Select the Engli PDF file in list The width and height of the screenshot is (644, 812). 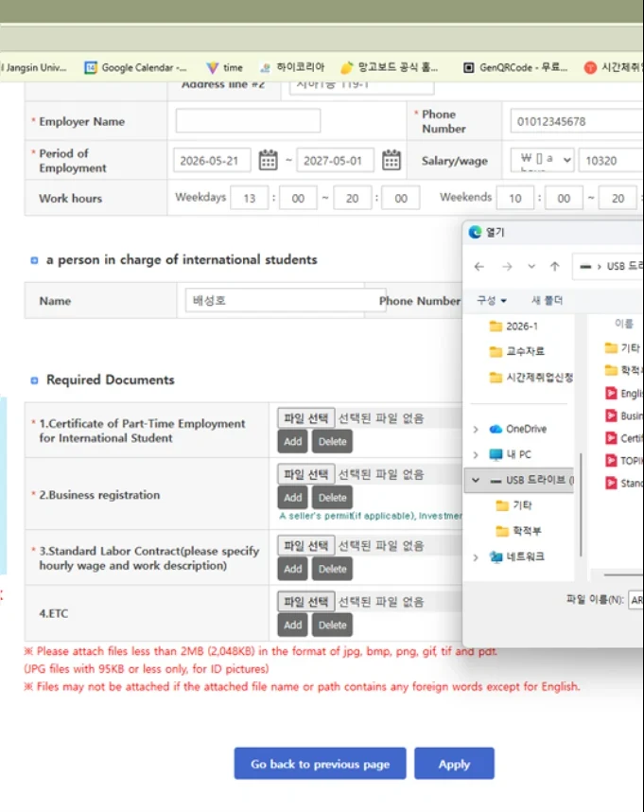624,393
